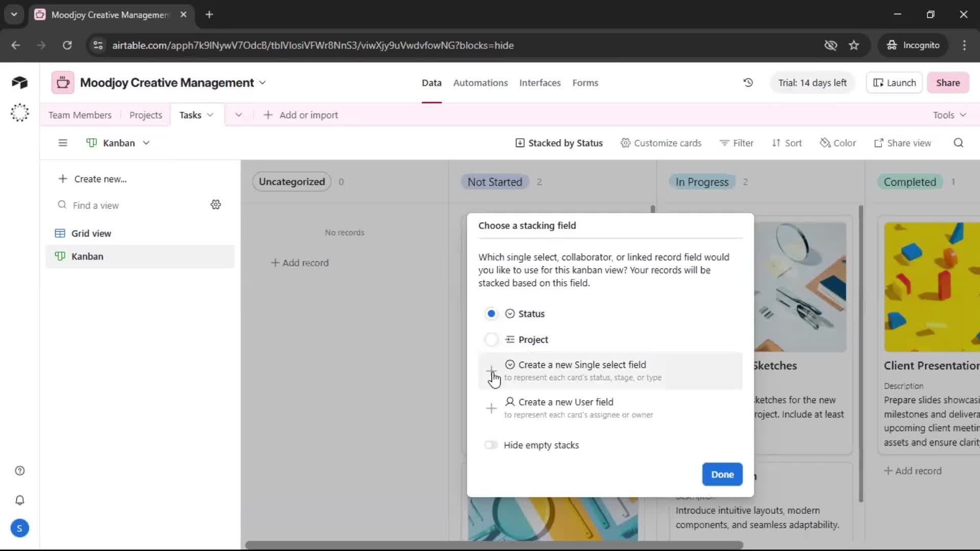Screen dimensions: 980x551
Task: Bookmark this page with the star icon
Action: pyautogui.click(x=854, y=45)
